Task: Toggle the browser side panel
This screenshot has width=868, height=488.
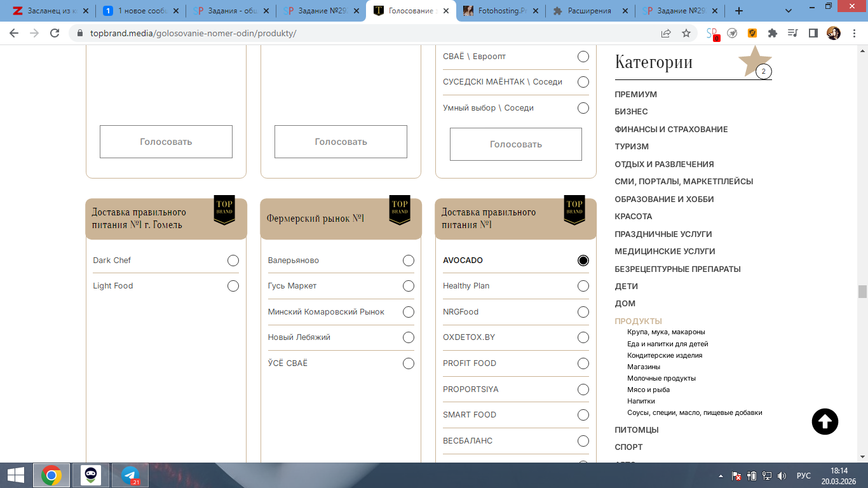Action: tap(813, 33)
